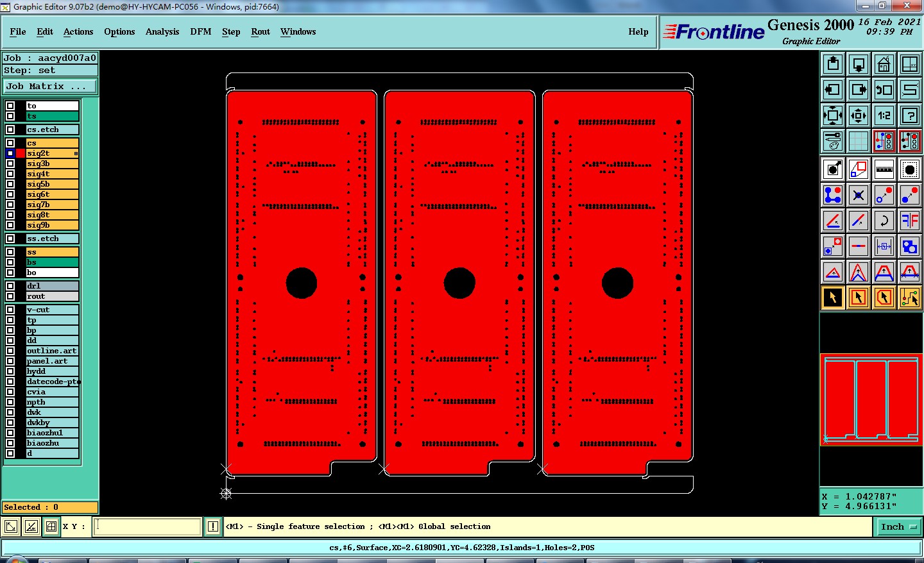Open the File menu

(18, 31)
